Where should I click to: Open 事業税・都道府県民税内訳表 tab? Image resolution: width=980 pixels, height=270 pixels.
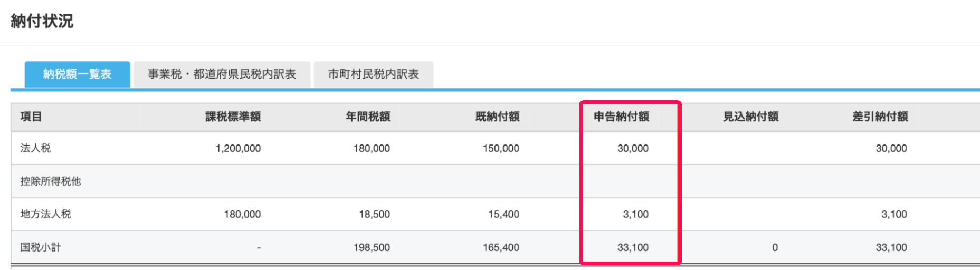(x=222, y=74)
